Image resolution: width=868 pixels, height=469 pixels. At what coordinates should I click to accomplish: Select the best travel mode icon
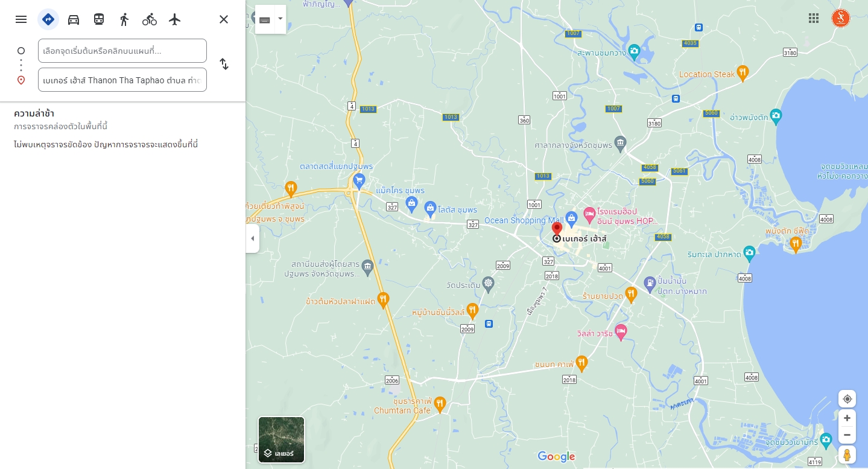[48, 19]
